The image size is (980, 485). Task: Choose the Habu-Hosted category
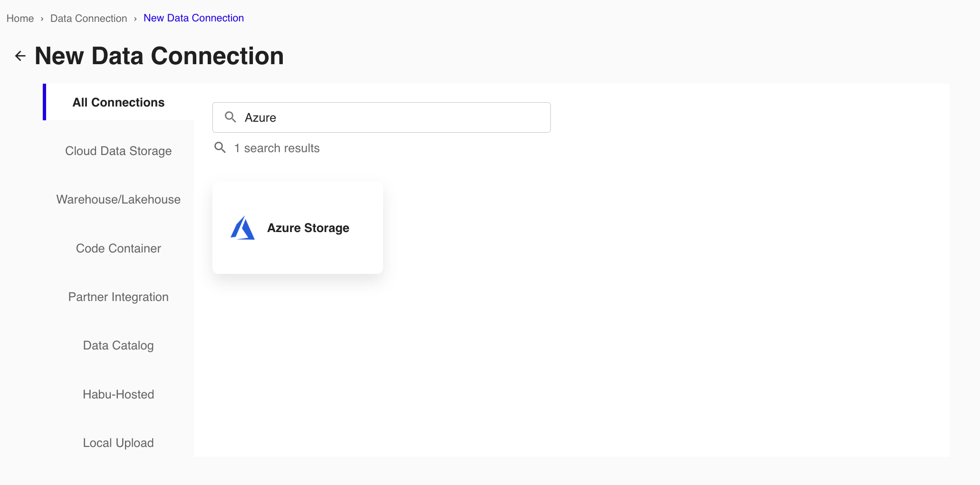(118, 394)
